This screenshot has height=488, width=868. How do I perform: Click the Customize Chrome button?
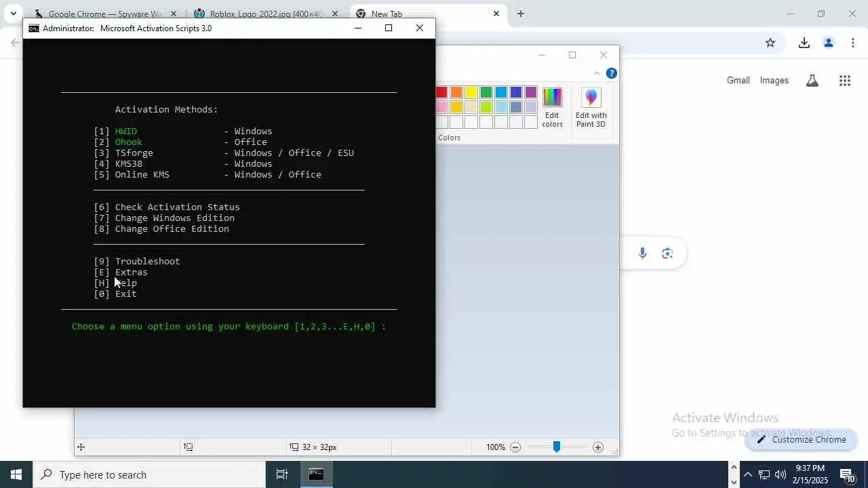coord(801,439)
